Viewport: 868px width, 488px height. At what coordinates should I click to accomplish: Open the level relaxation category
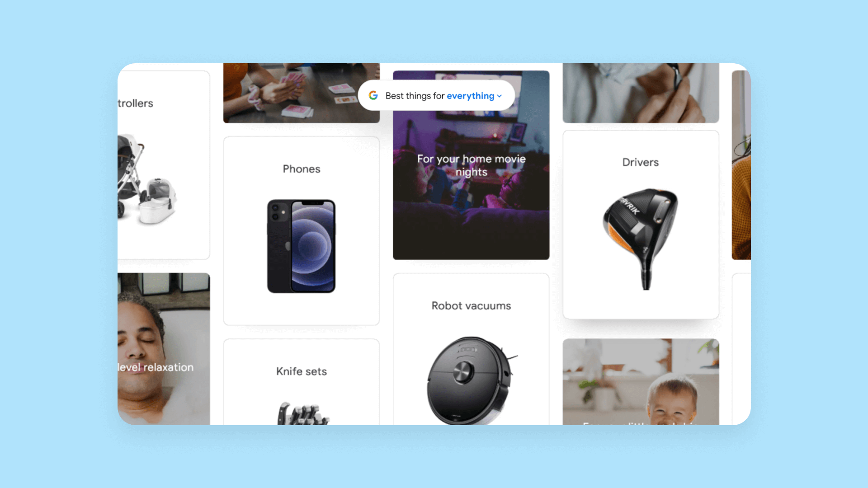coord(164,352)
